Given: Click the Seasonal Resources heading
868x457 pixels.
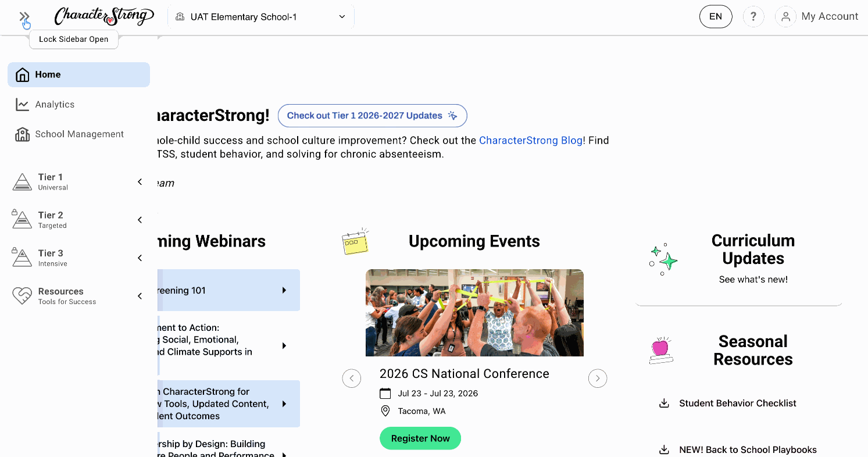Looking at the screenshot, I should pyautogui.click(x=753, y=350).
